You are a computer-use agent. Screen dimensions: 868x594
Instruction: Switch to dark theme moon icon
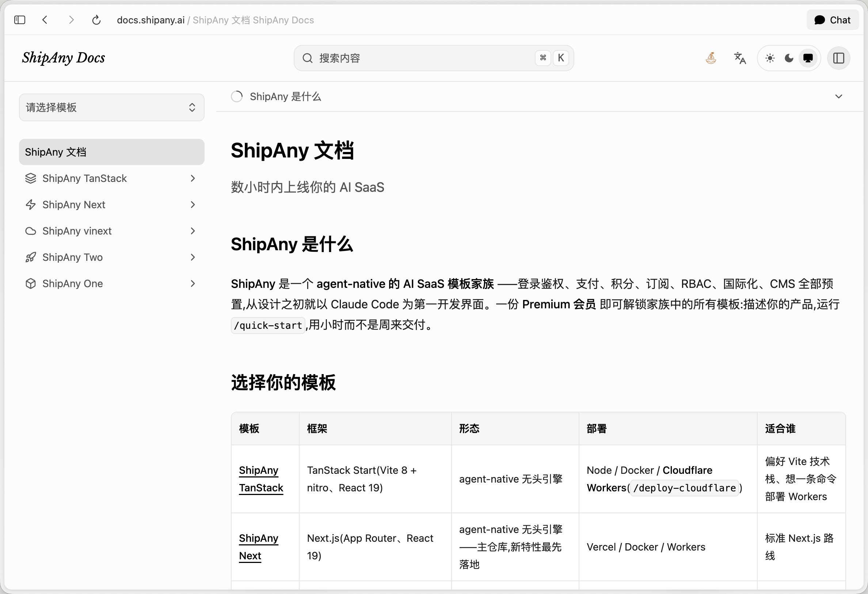789,58
